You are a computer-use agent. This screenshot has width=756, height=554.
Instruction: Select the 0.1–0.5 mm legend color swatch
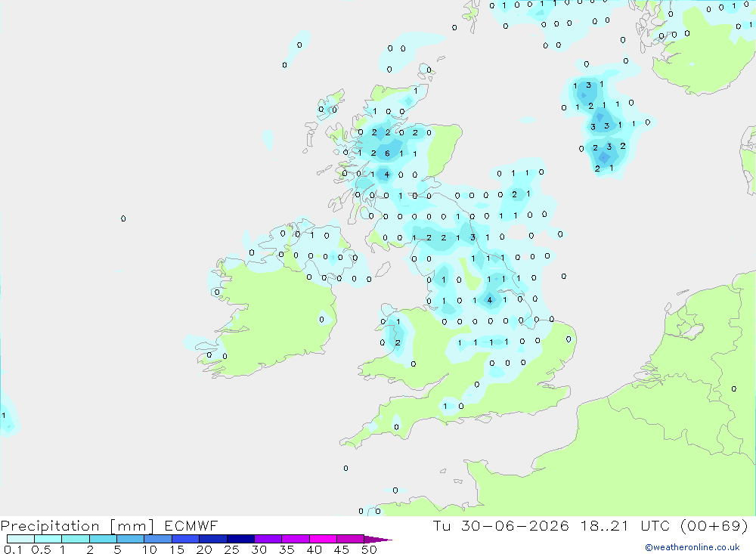20,539
